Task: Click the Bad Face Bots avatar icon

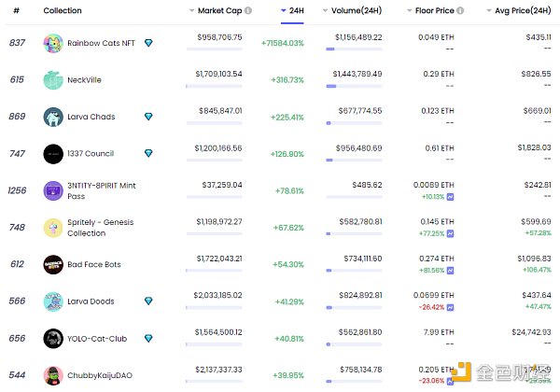Action: [53, 264]
